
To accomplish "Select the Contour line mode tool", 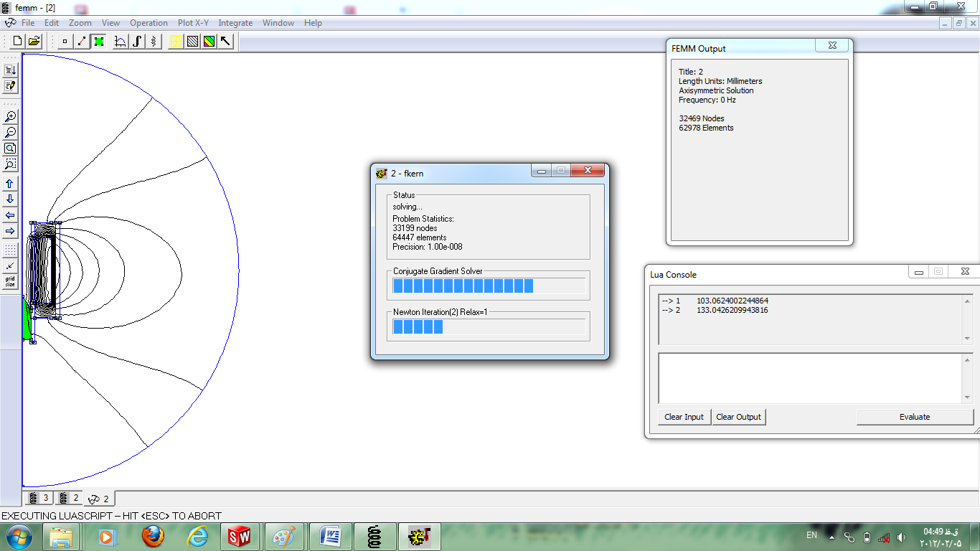I will point(82,42).
